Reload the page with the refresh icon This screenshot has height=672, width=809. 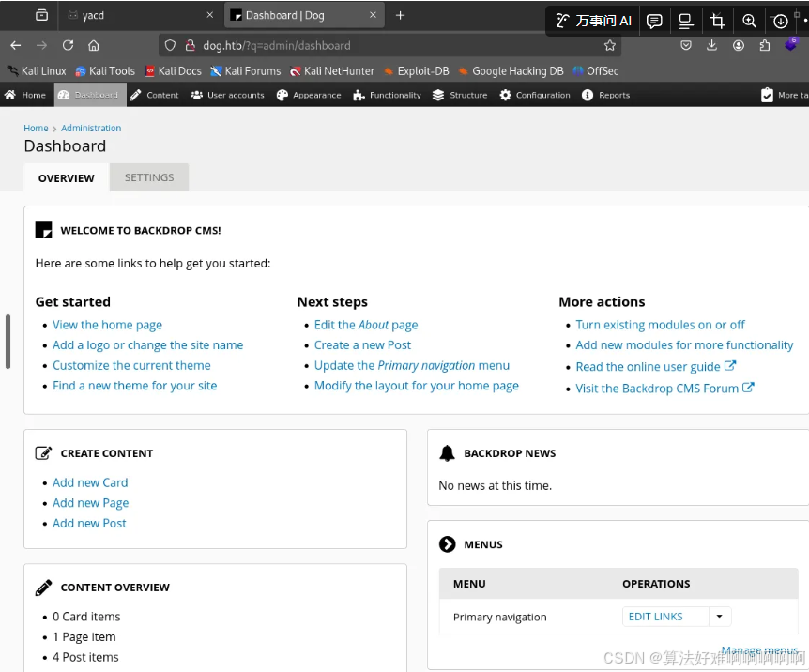[68, 45]
